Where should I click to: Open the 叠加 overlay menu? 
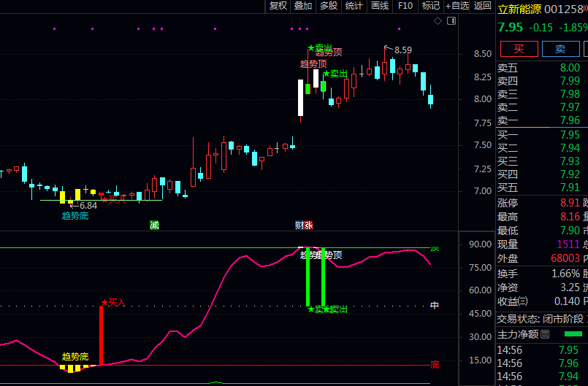click(303, 6)
